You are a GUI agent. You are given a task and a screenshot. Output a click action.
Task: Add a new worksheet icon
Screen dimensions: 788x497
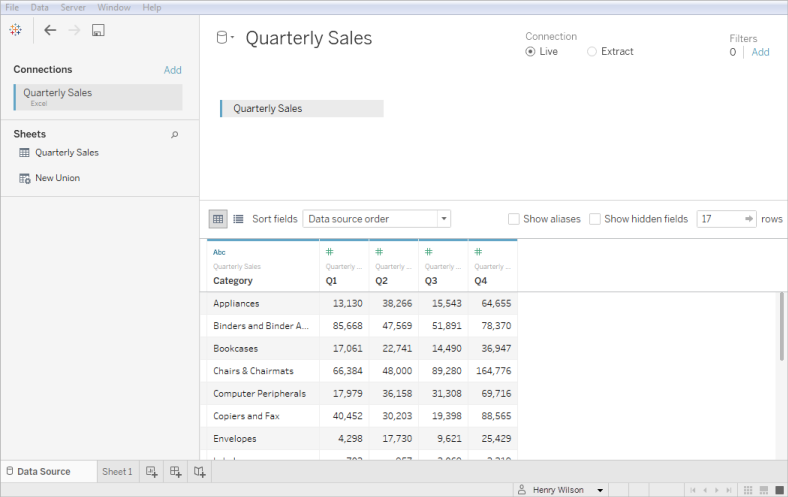coord(151,472)
